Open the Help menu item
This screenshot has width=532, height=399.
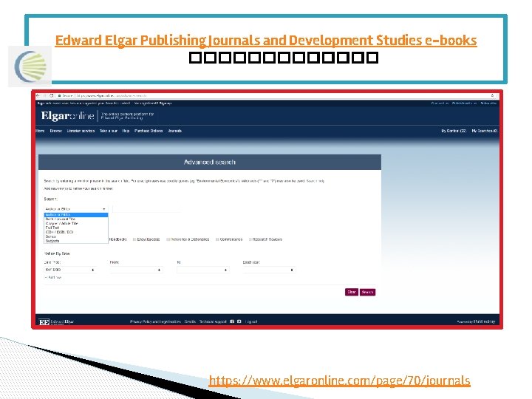point(126,131)
